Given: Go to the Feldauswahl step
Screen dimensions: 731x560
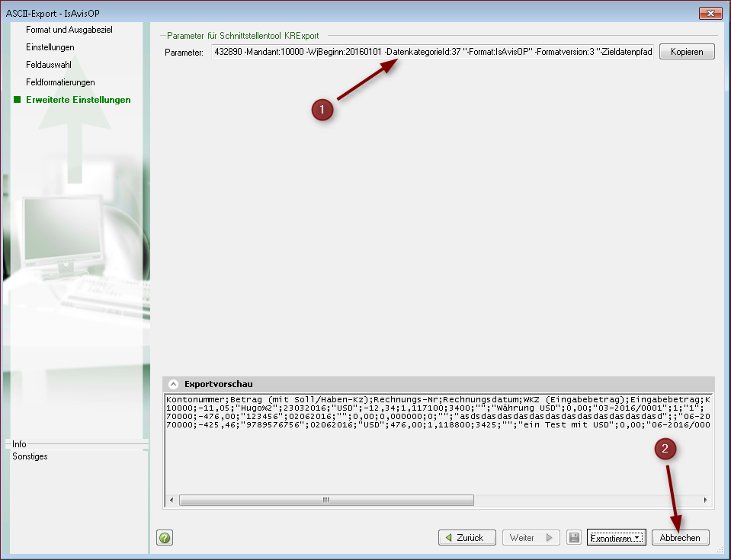Looking at the screenshot, I should tap(49, 65).
